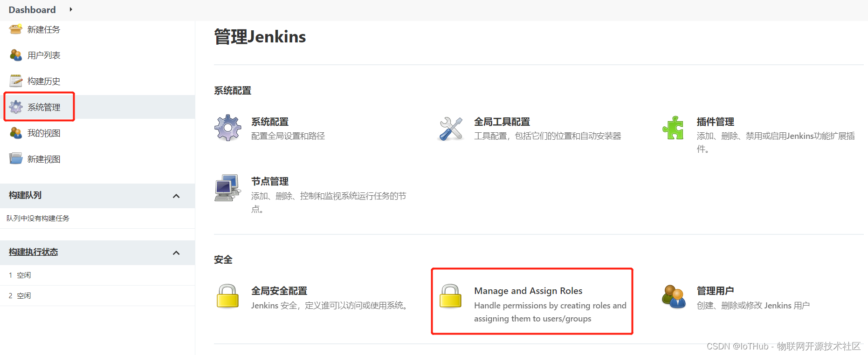868x355 pixels.
Task: Click the 我的视图 user icon
Action: coord(16,133)
